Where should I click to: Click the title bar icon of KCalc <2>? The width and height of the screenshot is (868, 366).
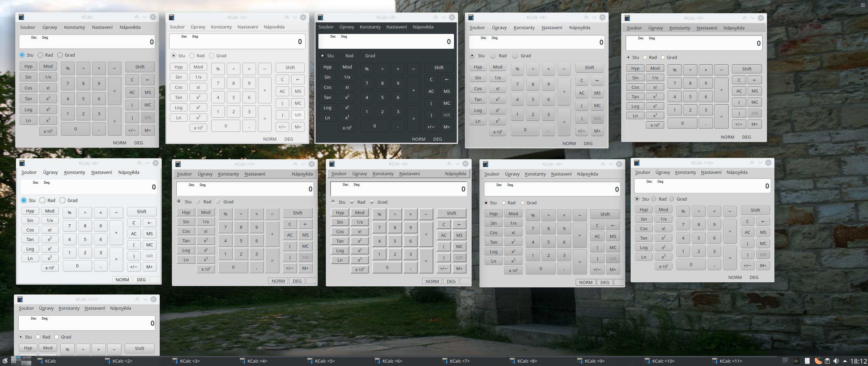[172, 17]
